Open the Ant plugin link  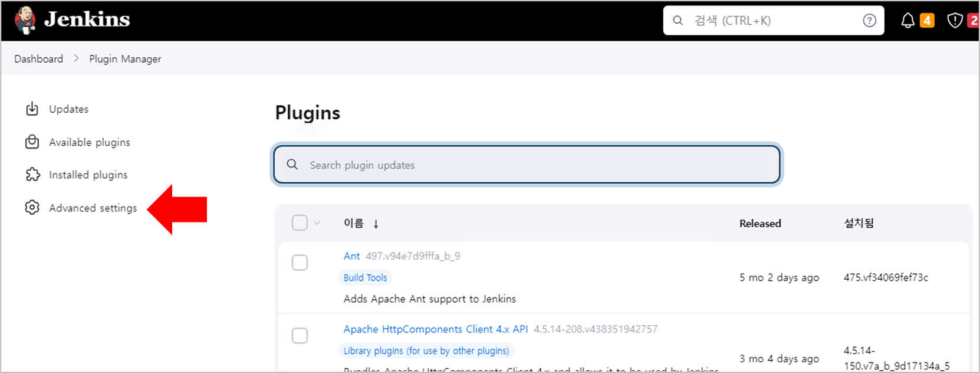pyautogui.click(x=351, y=256)
